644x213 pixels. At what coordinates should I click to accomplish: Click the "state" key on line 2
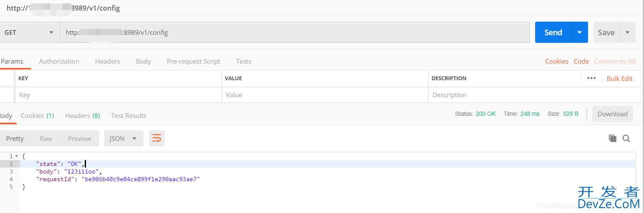(48, 164)
